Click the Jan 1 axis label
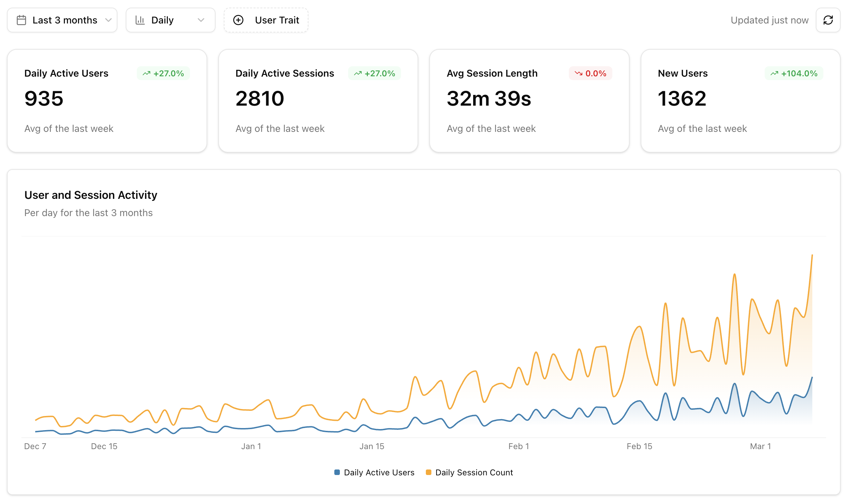This screenshot has width=851, height=504. click(251, 446)
